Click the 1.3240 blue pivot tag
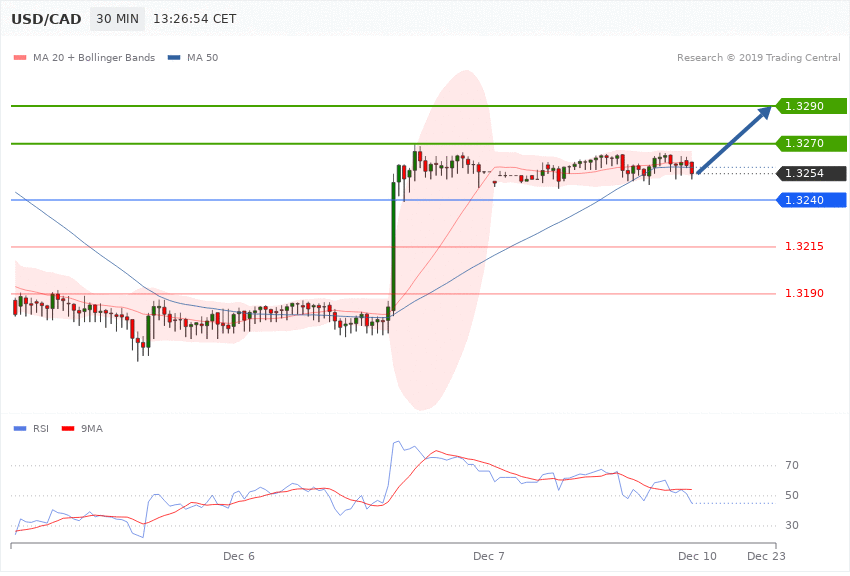This screenshot has height=576, width=850. coord(811,200)
